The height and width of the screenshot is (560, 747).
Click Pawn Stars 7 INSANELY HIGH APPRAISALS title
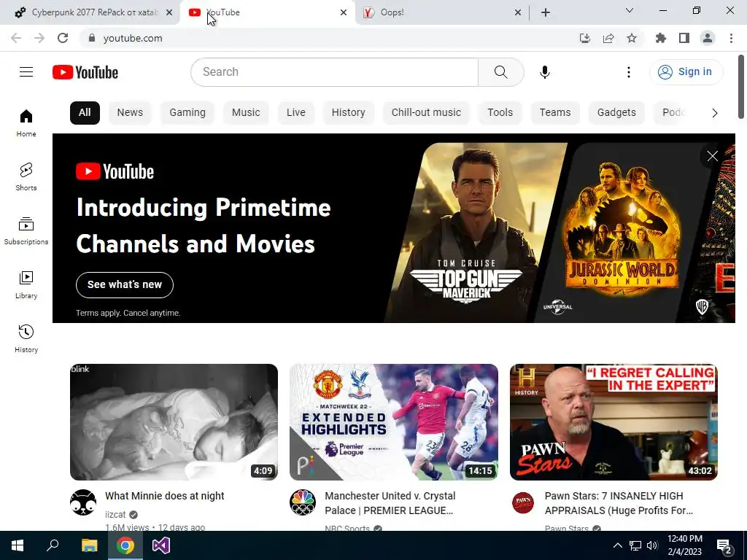click(619, 503)
